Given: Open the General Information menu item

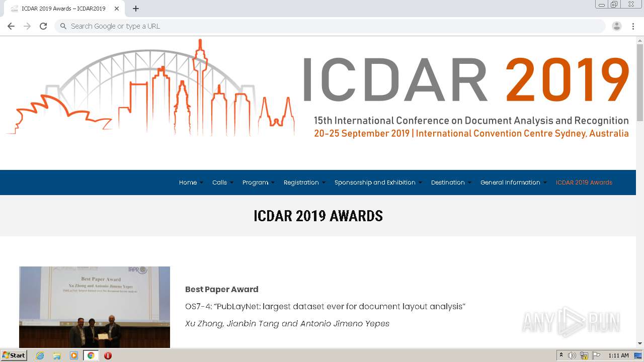Looking at the screenshot, I should (x=510, y=183).
